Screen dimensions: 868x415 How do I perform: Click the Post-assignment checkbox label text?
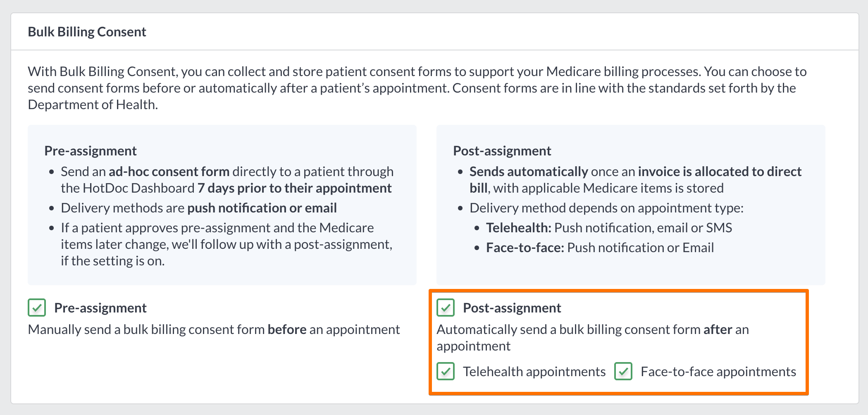[512, 308]
